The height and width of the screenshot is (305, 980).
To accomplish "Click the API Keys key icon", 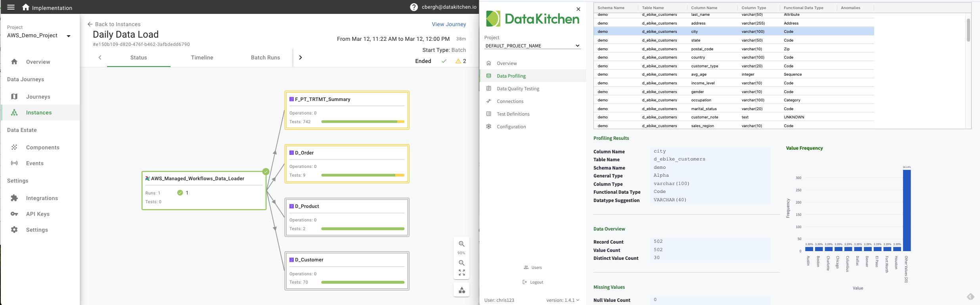I will pos(15,214).
